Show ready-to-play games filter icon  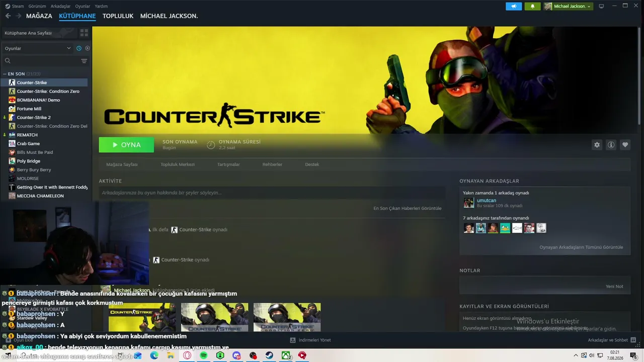pos(88,48)
